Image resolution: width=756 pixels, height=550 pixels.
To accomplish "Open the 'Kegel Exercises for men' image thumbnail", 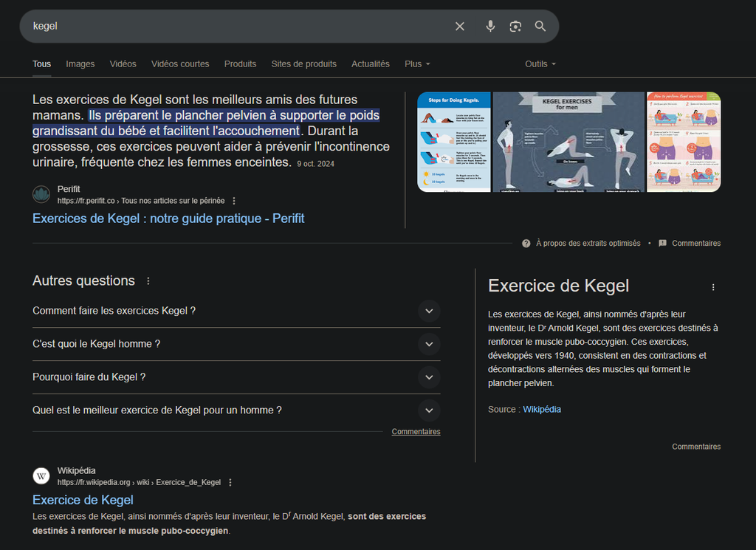I will pyautogui.click(x=568, y=142).
